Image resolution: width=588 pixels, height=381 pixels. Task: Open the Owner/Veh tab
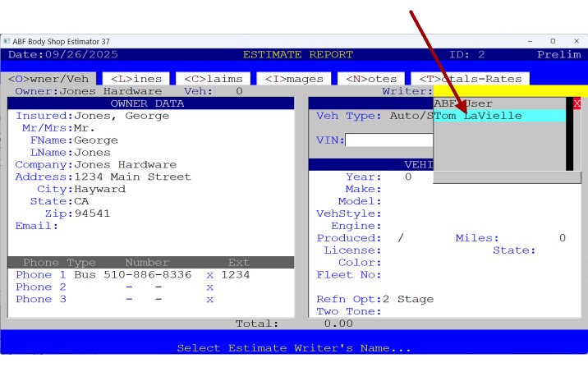50,79
